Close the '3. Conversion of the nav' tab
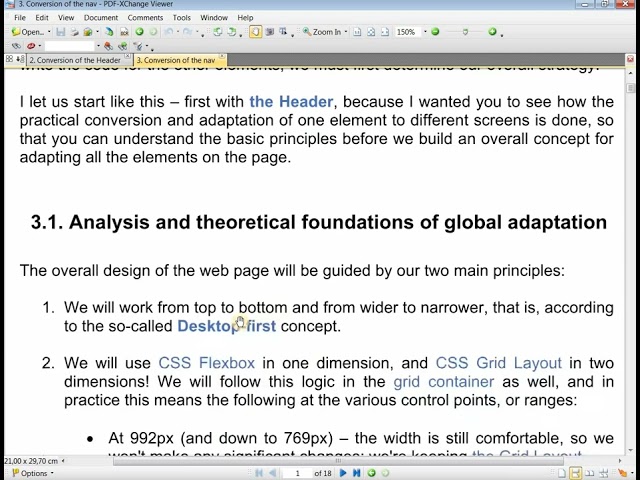The image size is (640, 480). (x=222, y=56)
